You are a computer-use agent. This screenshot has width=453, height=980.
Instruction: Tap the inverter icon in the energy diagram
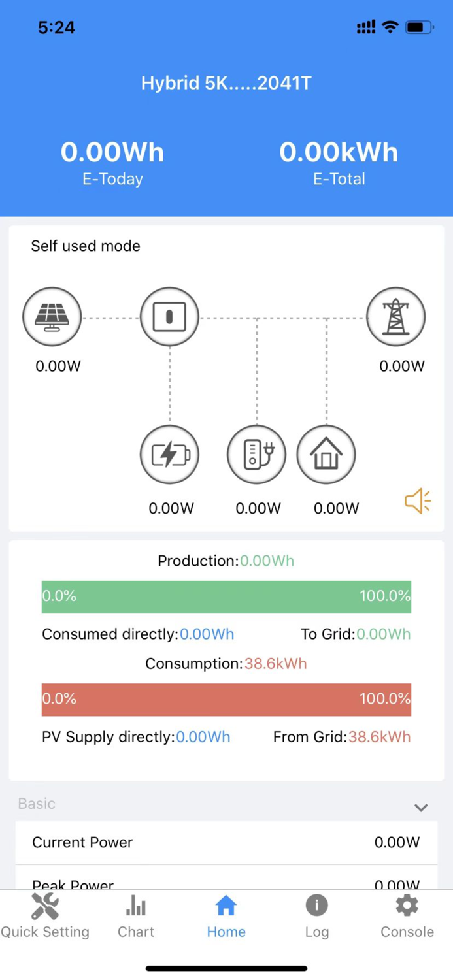coord(169,316)
